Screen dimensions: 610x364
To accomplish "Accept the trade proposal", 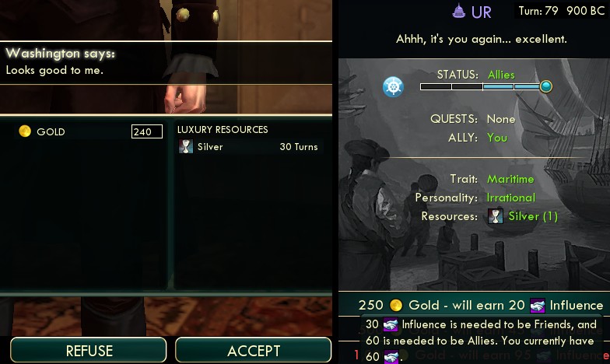I will (x=254, y=350).
